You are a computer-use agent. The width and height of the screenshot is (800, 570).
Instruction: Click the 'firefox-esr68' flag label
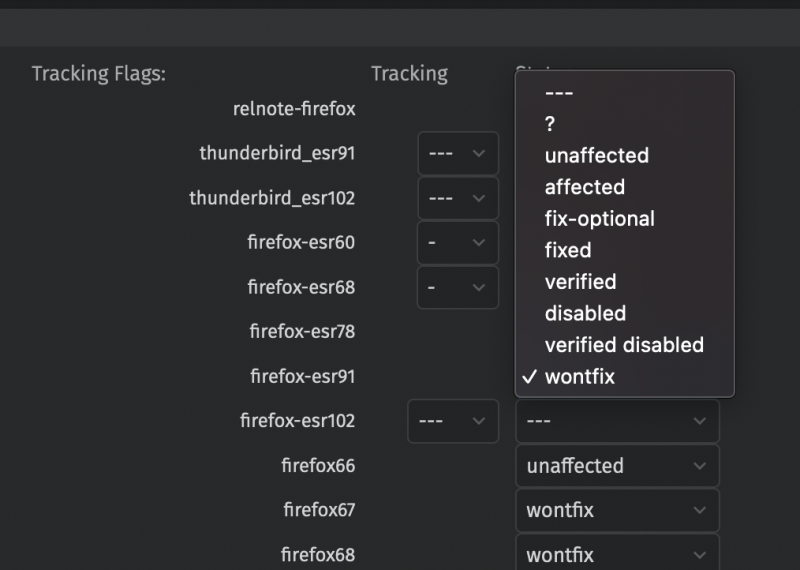[x=301, y=287]
